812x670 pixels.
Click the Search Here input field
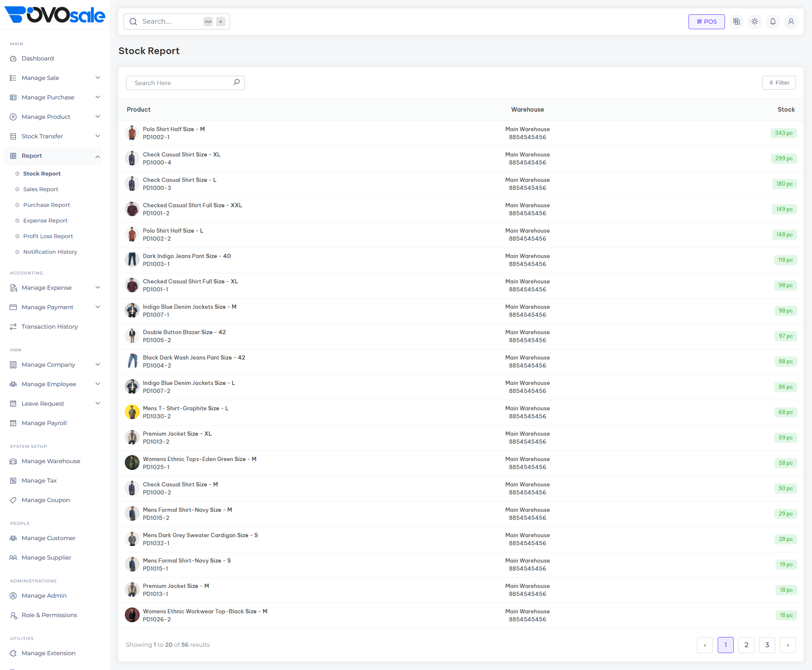(x=185, y=82)
